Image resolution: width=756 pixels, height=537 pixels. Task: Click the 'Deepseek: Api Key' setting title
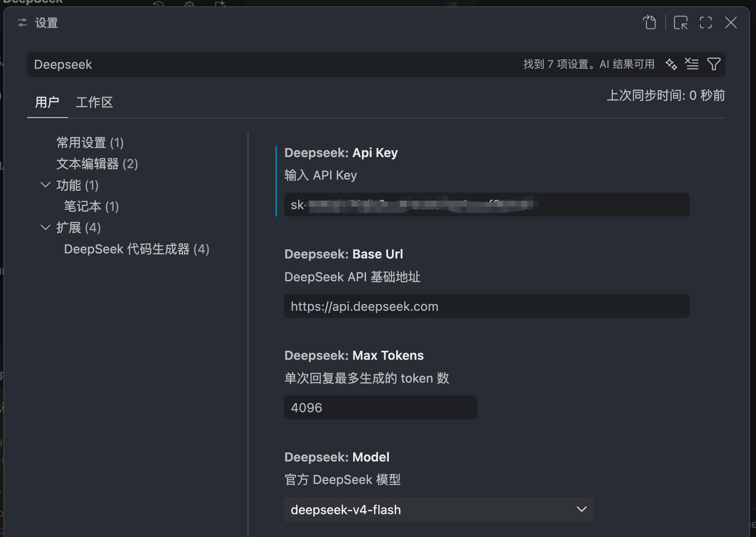tap(341, 153)
